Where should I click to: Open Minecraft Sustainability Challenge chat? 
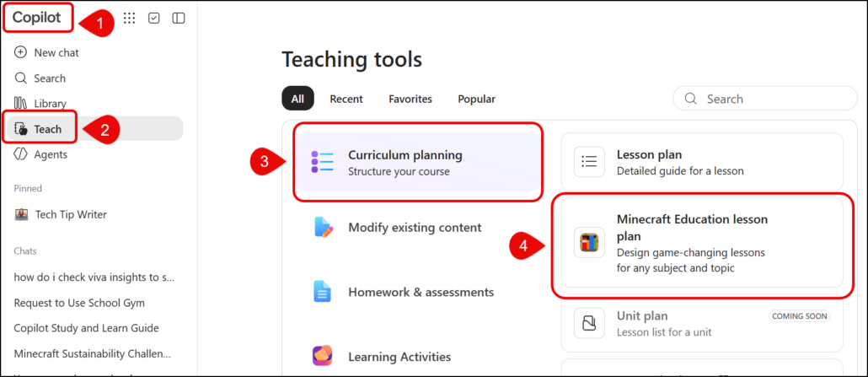pos(92,353)
